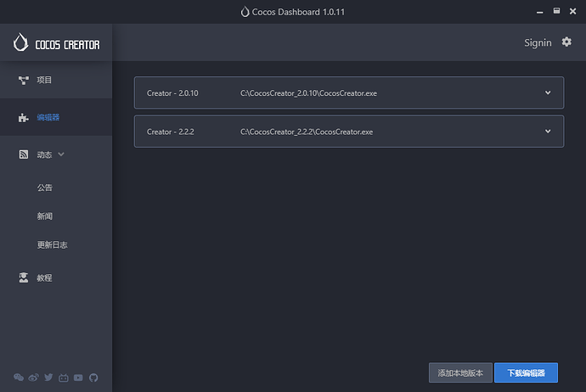The image size is (586, 392).
Task: Click the Signin link
Action: tap(538, 42)
